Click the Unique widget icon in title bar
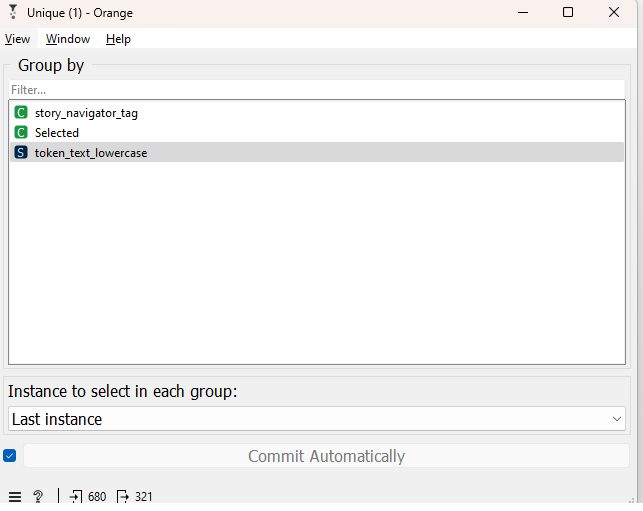 pos(13,12)
